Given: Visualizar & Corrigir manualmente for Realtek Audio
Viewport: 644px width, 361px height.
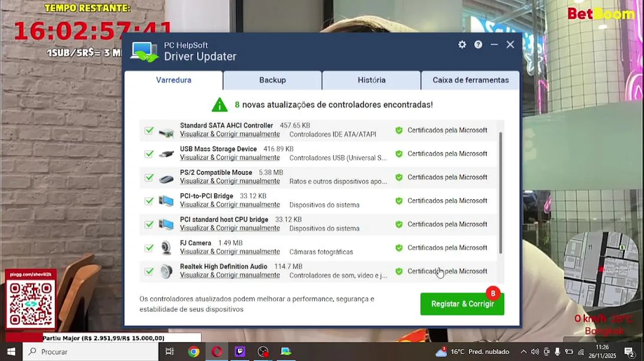Looking at the screenshot, I should (230, 275).
